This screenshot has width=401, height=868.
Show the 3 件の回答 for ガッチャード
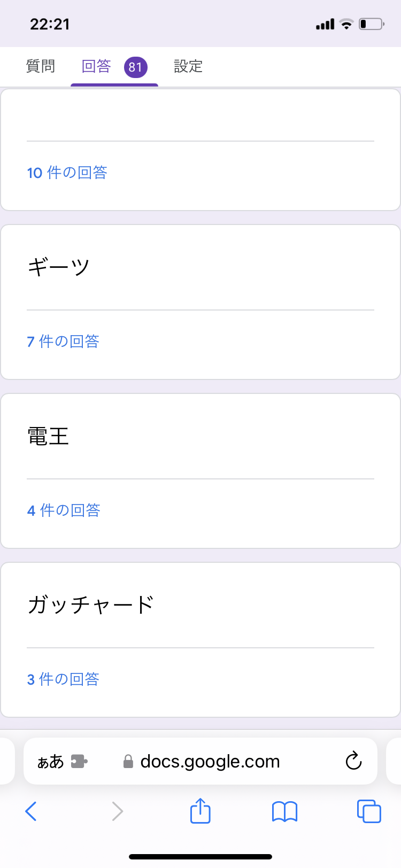click(x=63, y=679)
